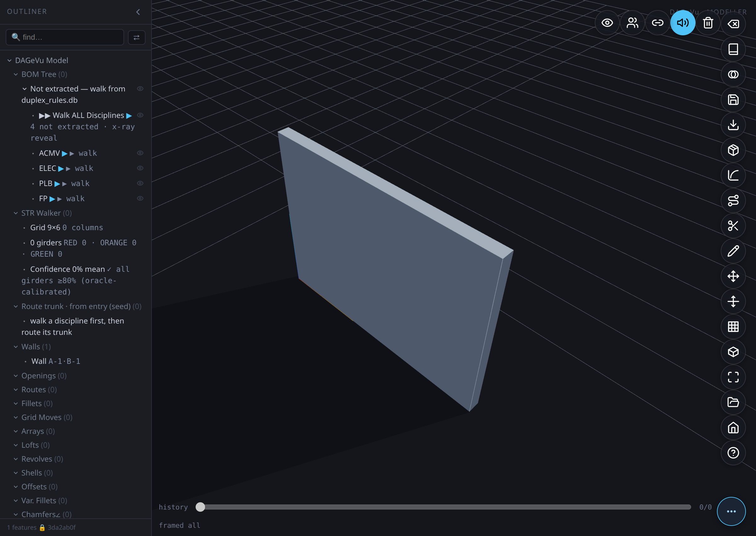Click the download export icon
Viewport: 756px width, 536px height.
[733, 125]
